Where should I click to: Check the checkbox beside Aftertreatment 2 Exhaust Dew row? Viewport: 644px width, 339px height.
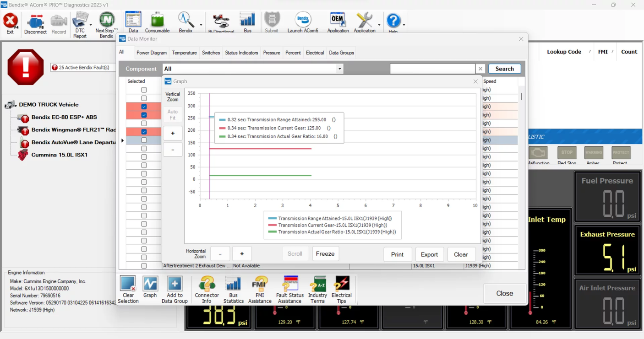point(144,266)
